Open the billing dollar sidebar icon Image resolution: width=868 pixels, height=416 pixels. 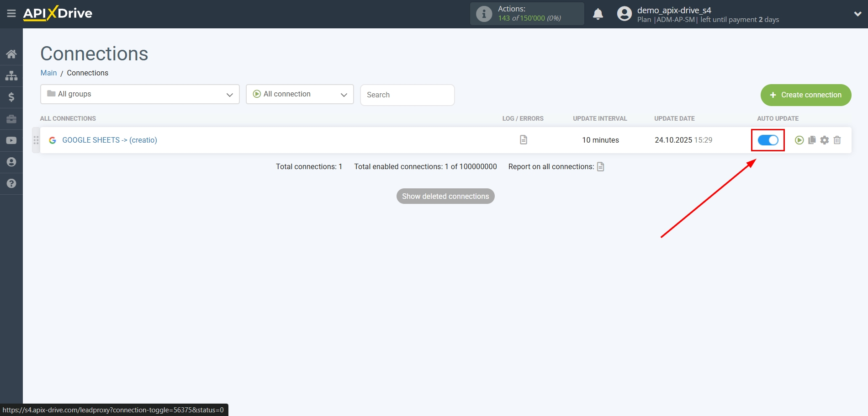coord(11,97)
